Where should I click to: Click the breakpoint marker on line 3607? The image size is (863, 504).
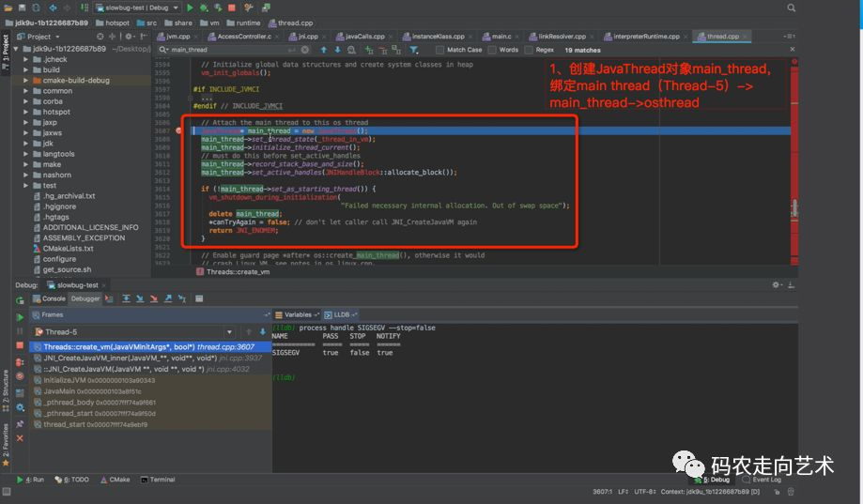[180, 130]
